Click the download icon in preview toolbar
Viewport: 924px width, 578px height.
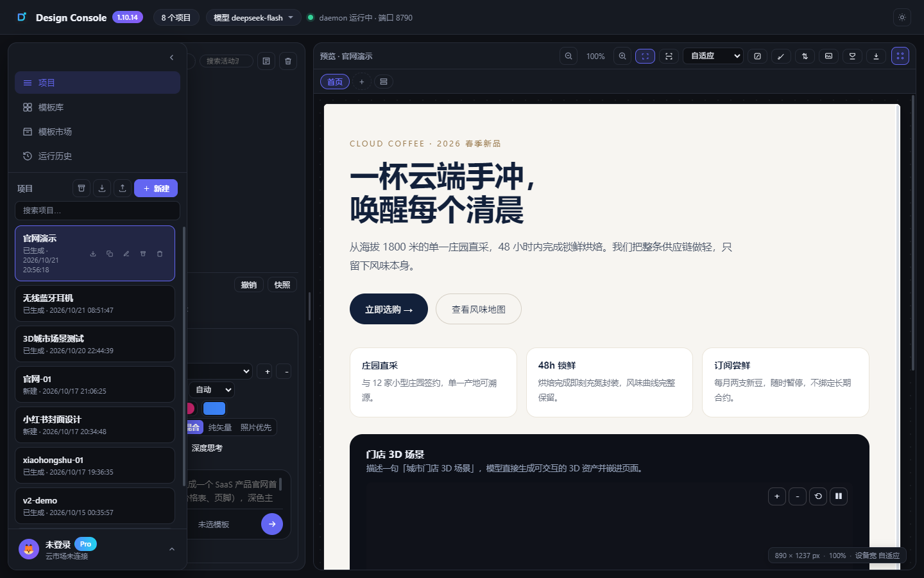pyautogui.click(x=876, y=57)
